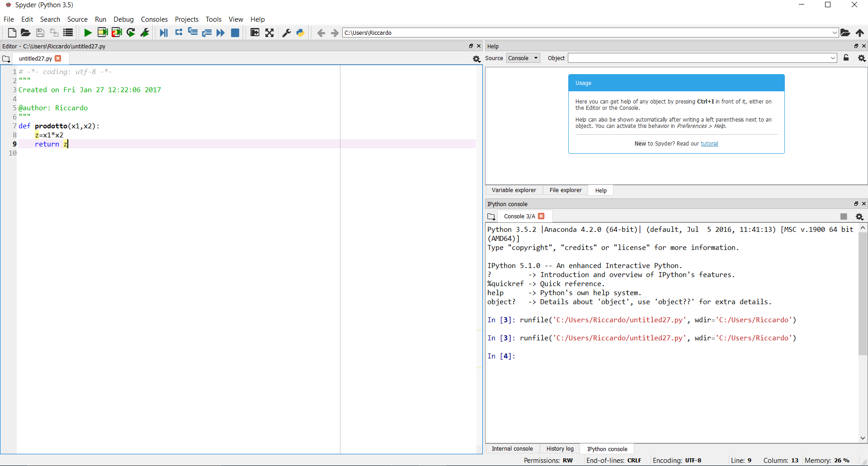Expand the Help Source Console dropdown
The image size is (868, 466).
[x=523, y=58]
